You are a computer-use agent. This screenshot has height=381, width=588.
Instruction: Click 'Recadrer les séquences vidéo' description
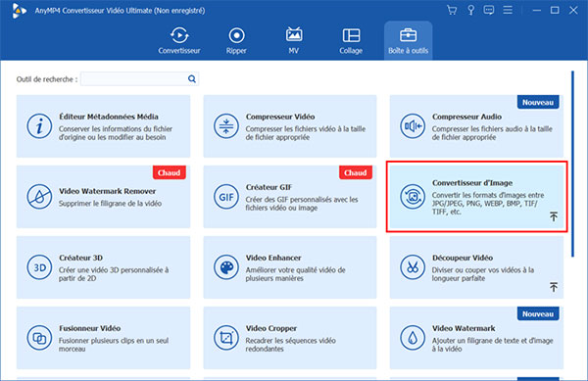[x=291, y=345]
